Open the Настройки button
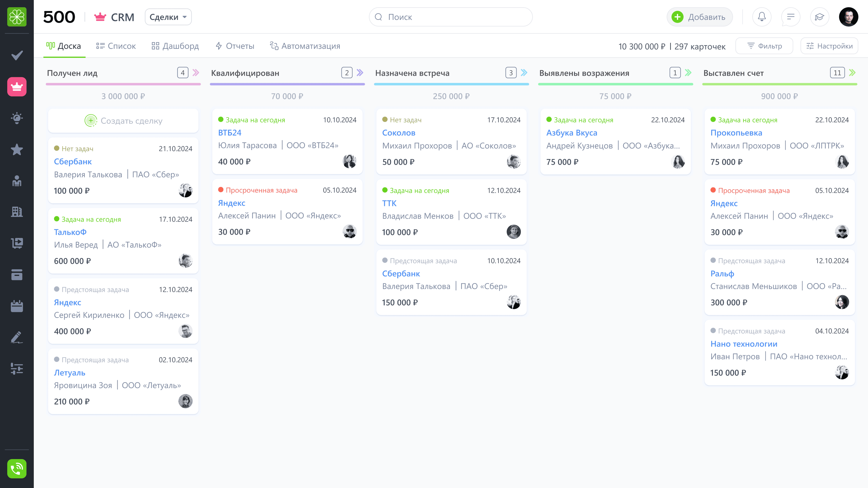Screen dimensions: 868x488 click(x=829, y=46)
